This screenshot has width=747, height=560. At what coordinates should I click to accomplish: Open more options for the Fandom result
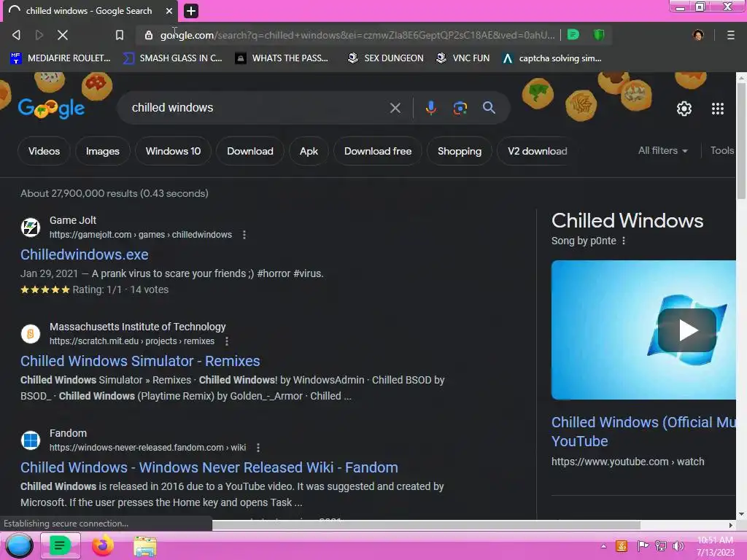click(258, 448)
